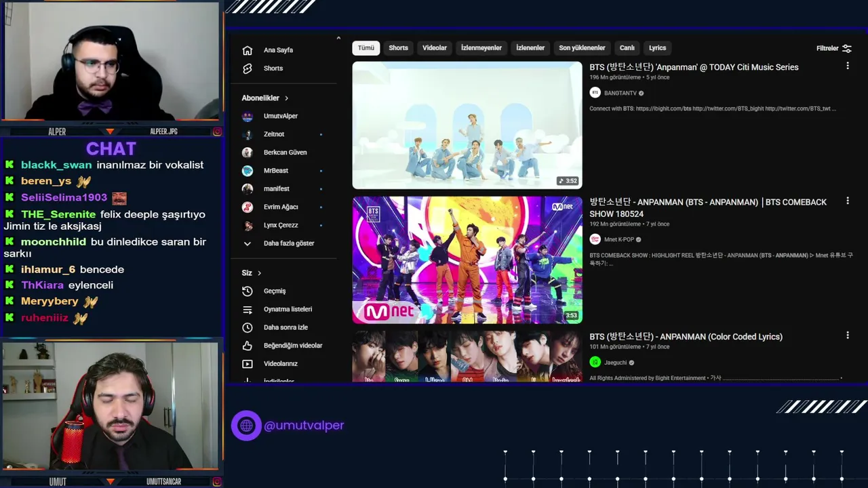Click Jaeguchi channel avatar
The width and height of the screenshot is (868, 488).
click(x=595, y=363)
